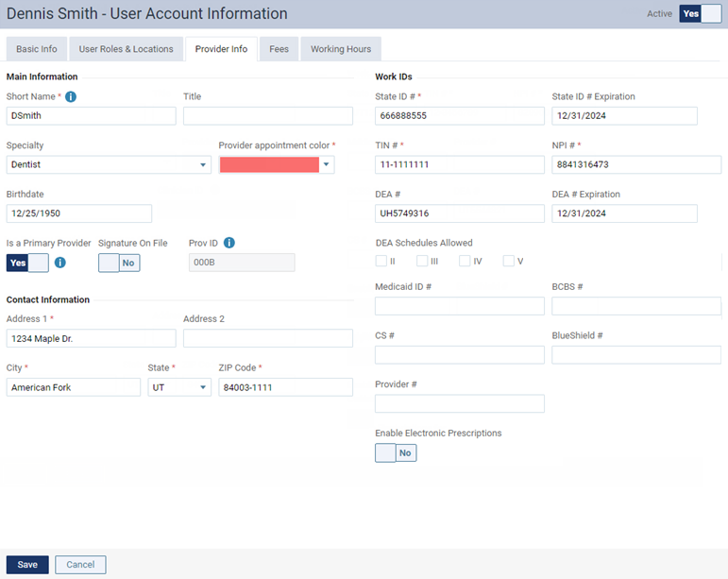Open the Specialty dropdown

(x=109, y=164)
